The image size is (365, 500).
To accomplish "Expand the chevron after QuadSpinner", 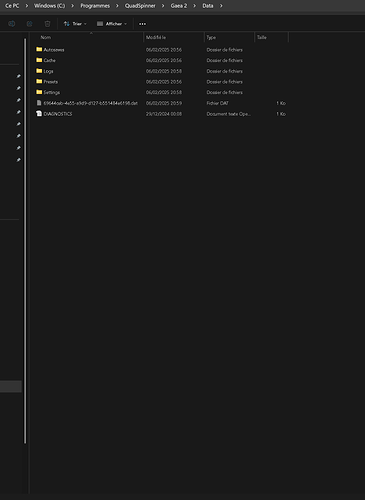I will tap(163, 6).
